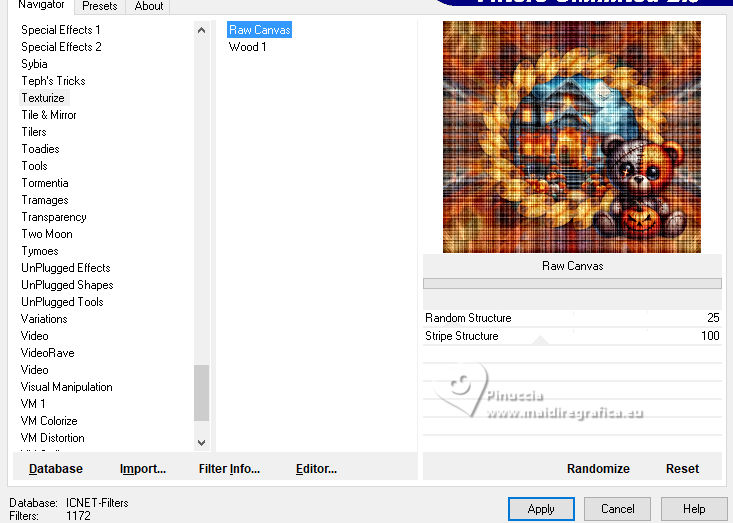Apply the Raw Canvas filter

tap(541, 509)
